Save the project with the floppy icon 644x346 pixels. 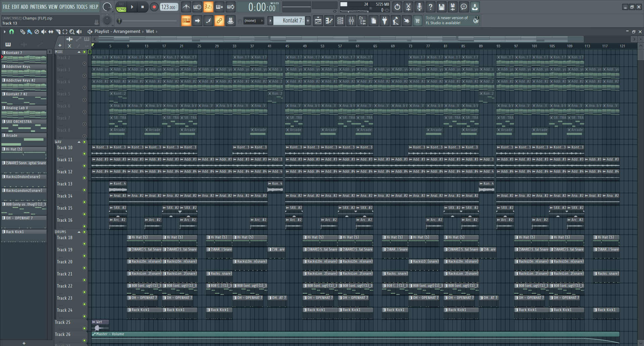(x=442, y=7)
